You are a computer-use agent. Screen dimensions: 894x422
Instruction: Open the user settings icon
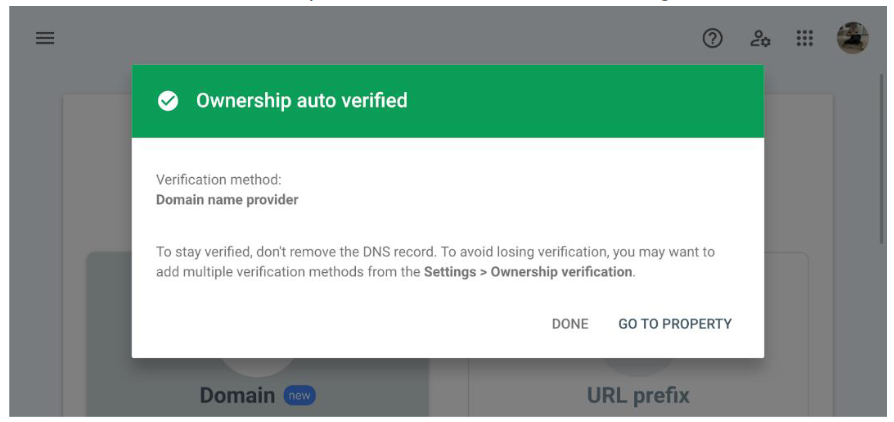click(759, 39)
